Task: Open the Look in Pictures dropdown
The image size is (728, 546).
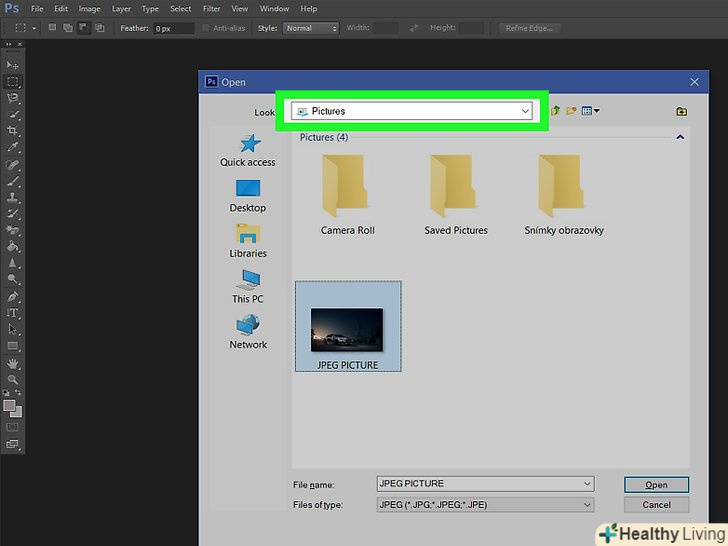Action: tap(411, 111)
